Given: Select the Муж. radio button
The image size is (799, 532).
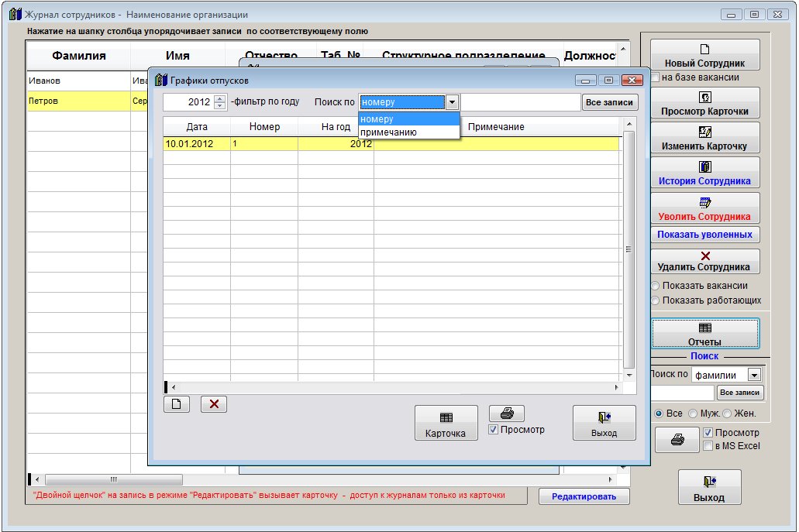Looking at the screenshot, I should 693,414.
